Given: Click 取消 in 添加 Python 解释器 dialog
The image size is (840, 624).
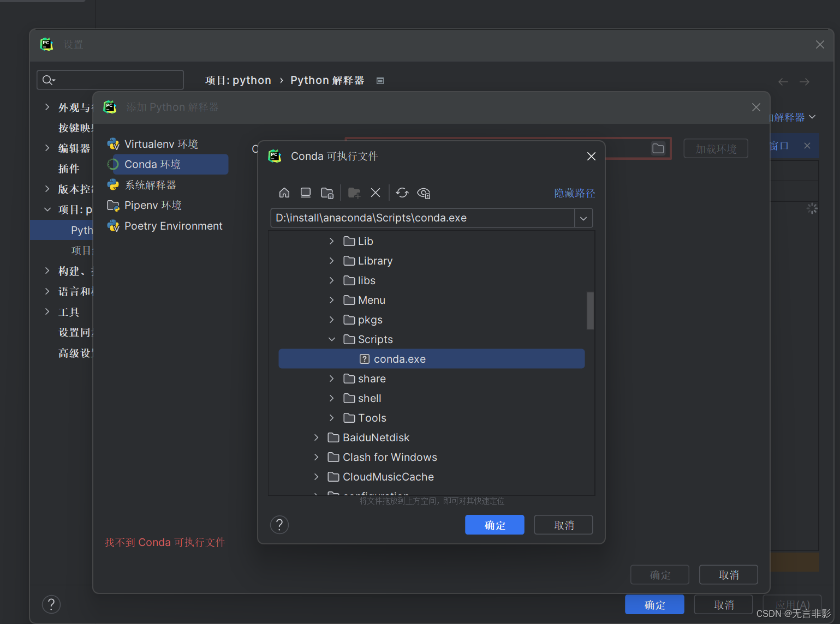Looking at the screenshot, I should 729,575.
